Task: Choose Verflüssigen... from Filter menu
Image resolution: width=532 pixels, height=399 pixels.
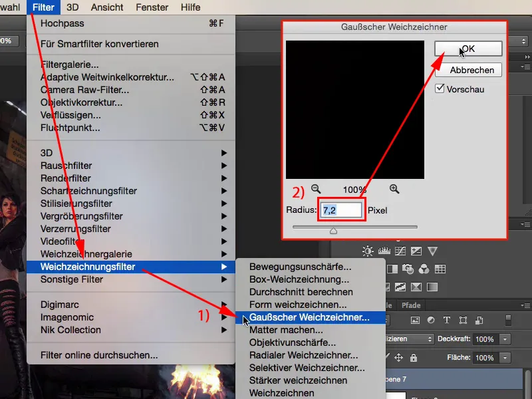Action: pyautogui.click(x=131, y=115)
